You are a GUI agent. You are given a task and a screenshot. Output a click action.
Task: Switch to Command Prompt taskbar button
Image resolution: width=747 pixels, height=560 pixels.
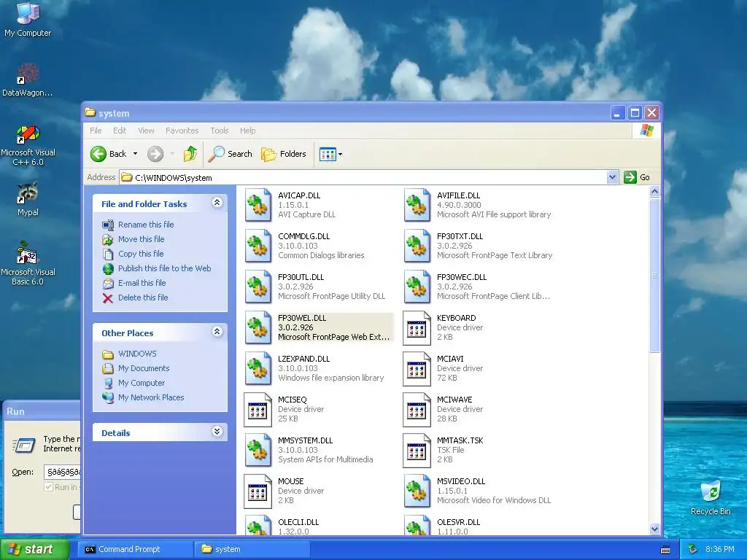pos(135,549)
